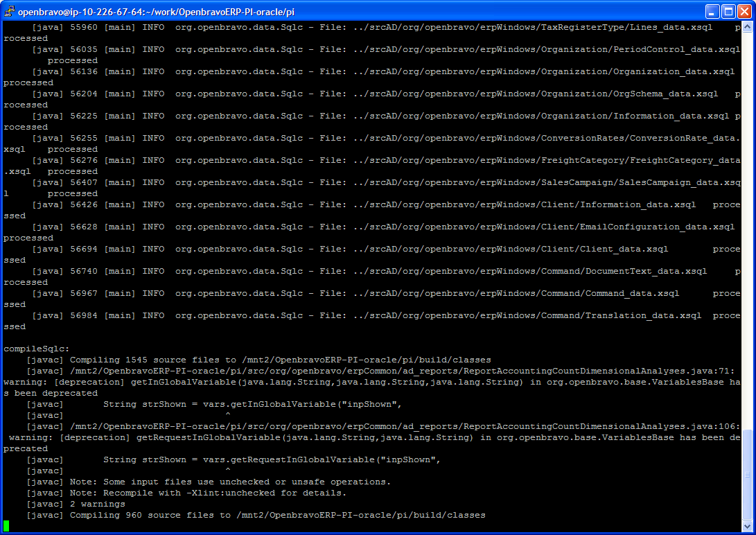Click the empty scrollbar track above thumb

747,230
